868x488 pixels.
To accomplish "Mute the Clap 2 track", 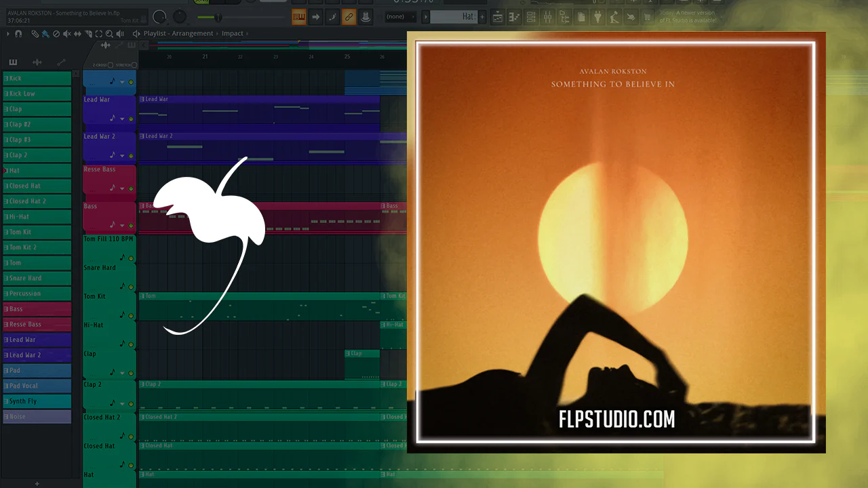I will tap(131, 404).
